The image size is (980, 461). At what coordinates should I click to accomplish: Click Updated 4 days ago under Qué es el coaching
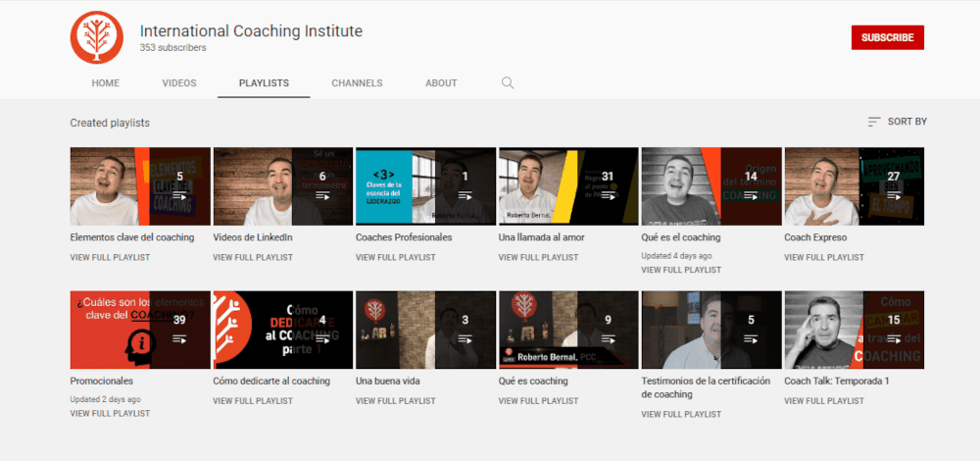[676, 256]
